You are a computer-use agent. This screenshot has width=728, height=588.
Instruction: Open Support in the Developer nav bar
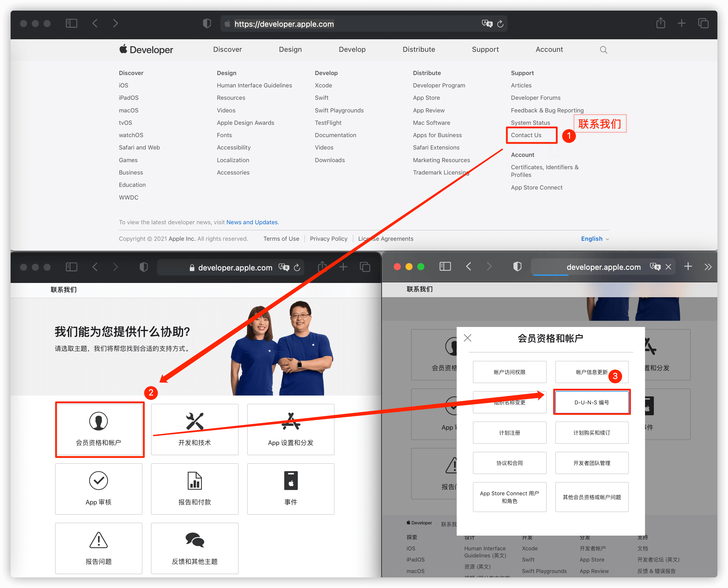coord(485,49)
